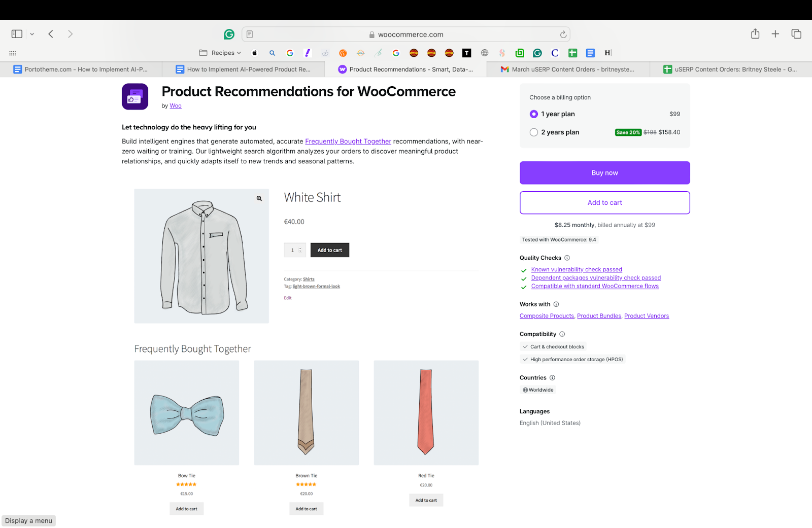
Task: Switch to How to Implement AI-Powered Product tab
Action: 243,69
